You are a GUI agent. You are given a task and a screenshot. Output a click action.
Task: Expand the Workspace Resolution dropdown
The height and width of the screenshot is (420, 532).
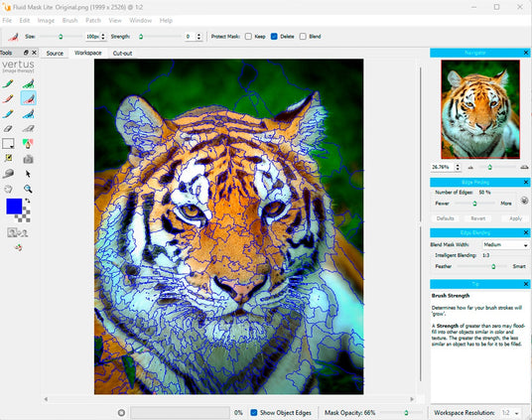510,413
